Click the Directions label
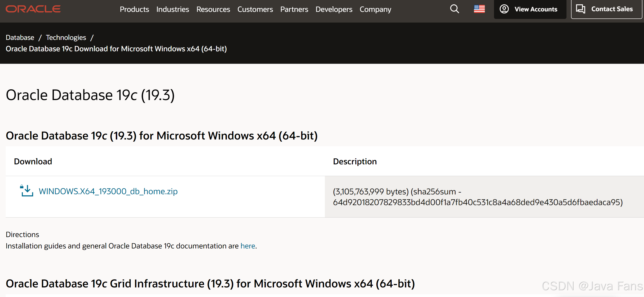Screen dimensions: 644x297 (x=22, y=235)
